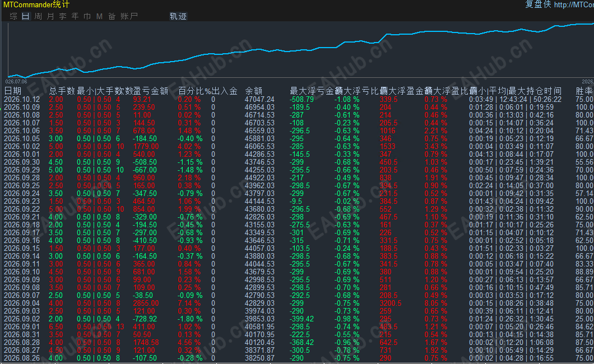The height and width of the screenshot is (364, 594).
Task: Select the 2026.09.16 date cell
Action: (22, 240)
